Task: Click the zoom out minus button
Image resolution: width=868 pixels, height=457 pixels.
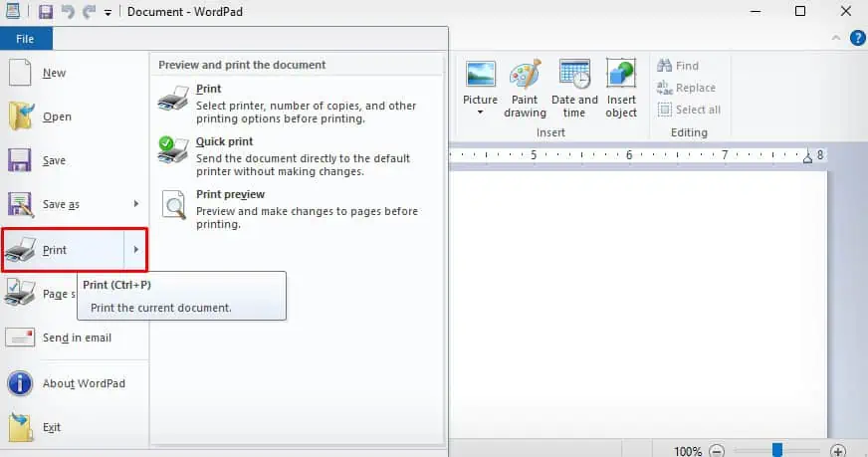Action: (717, 451)
